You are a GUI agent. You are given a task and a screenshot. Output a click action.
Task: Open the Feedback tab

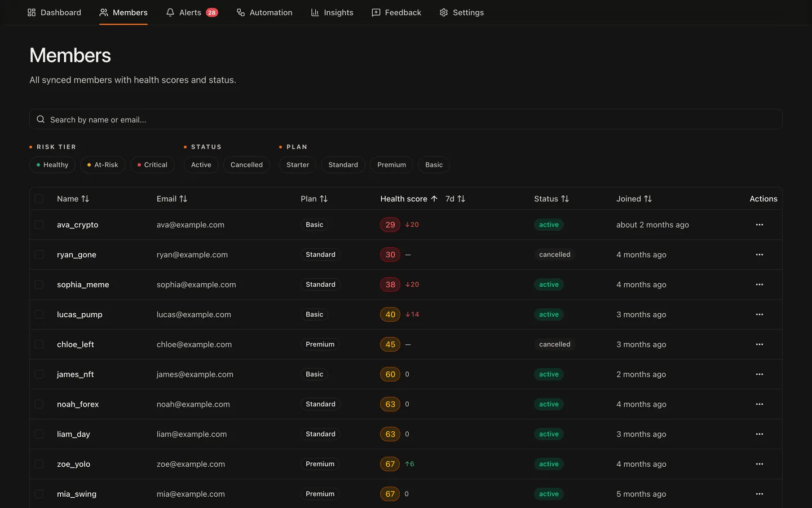coord(396,12)
